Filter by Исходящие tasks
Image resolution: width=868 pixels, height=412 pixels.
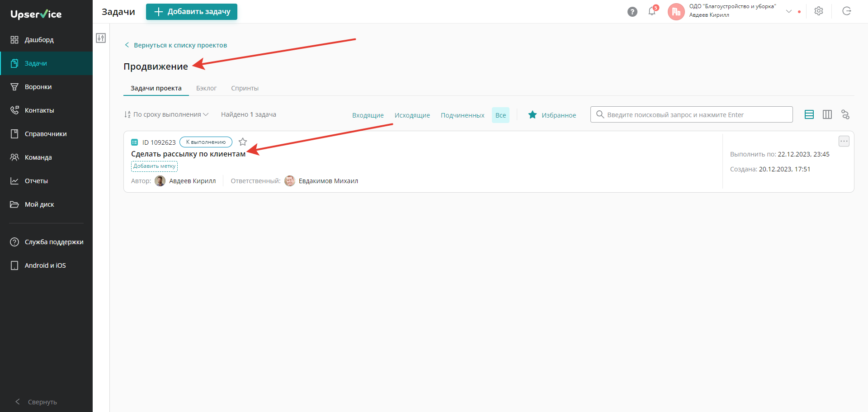pos(412,115)
